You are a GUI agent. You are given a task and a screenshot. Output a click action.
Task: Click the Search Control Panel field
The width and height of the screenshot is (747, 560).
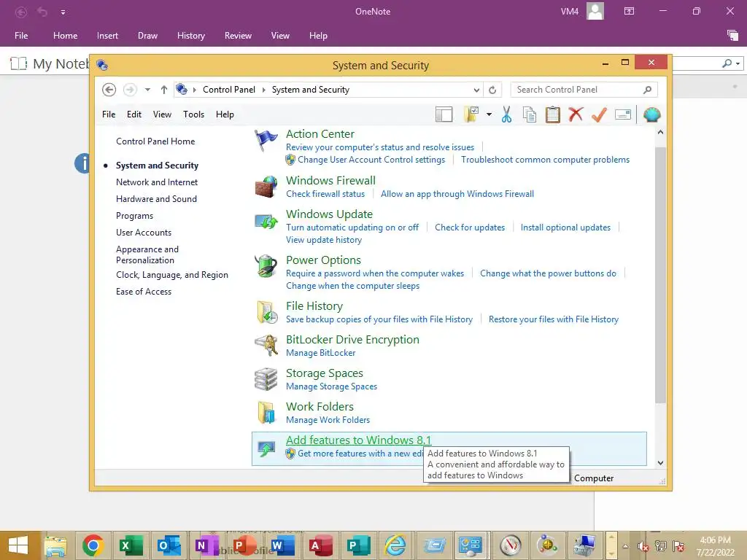tap(584, 90)
